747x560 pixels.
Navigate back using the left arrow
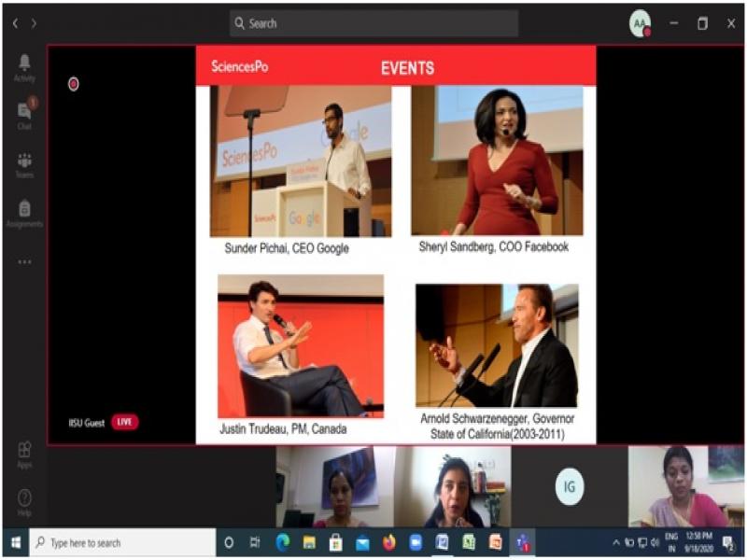pyautogui.click(x=15, y=23)
